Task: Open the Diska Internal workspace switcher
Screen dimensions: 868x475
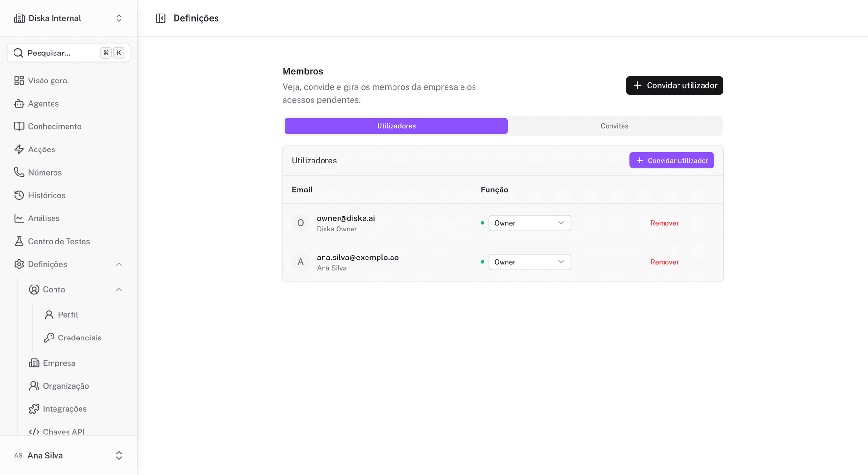Action: [x=68, y=18]
